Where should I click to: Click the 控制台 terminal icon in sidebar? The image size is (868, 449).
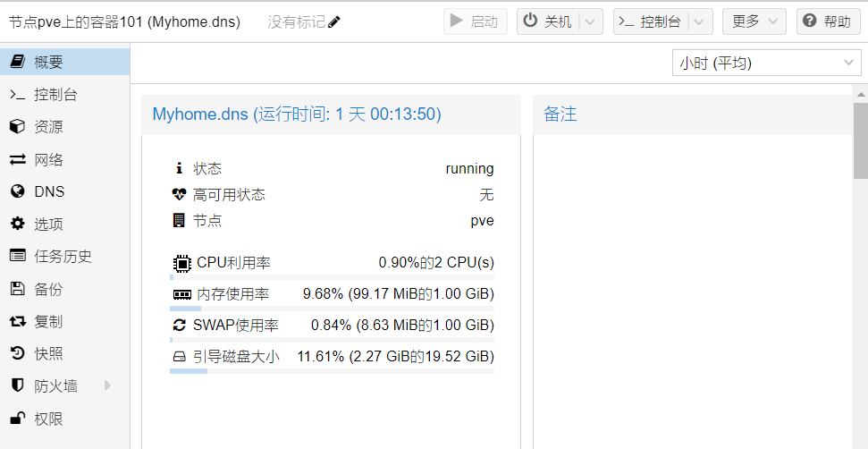pos(18,95)
